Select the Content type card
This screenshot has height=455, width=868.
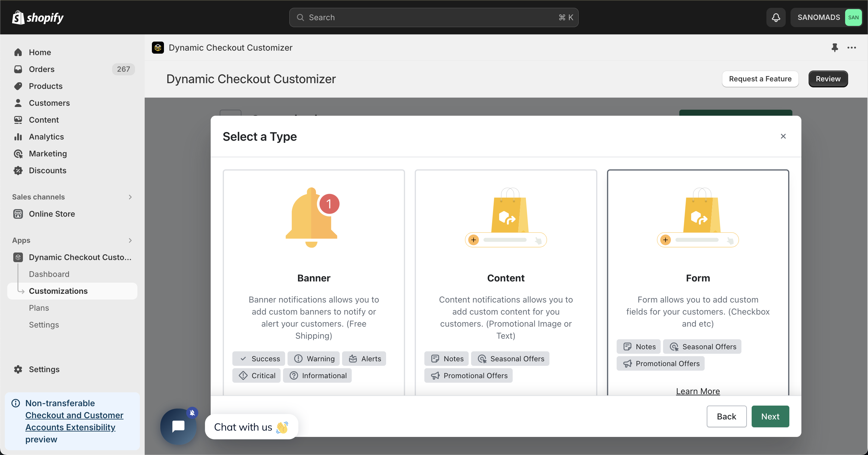coord(505,263)
